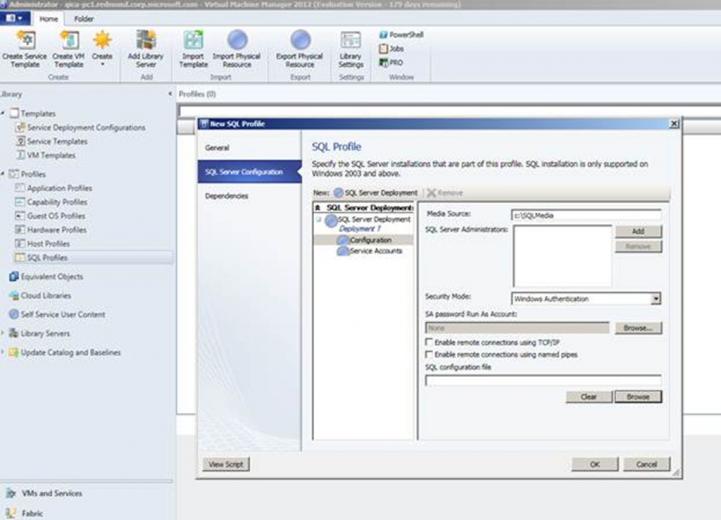The height and width of the screenshot is (520, 721).
Task: Confirm dialog with OK button
Action: pyautogui.click(x=595, y=464)
